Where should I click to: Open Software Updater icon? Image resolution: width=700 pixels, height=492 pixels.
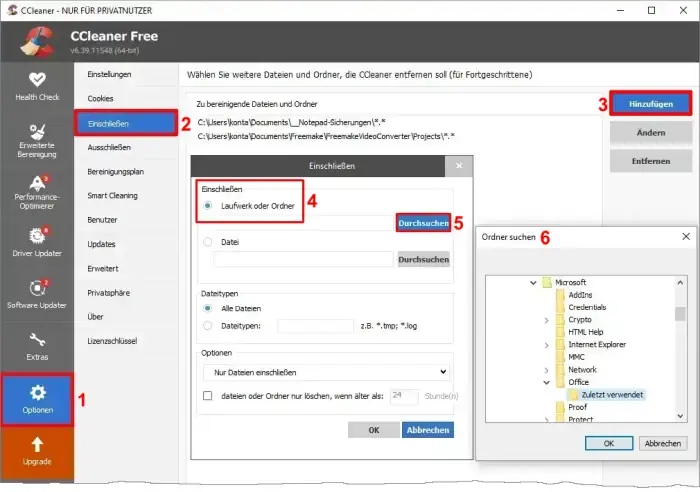pyautogui.click(x=37, y=288)
